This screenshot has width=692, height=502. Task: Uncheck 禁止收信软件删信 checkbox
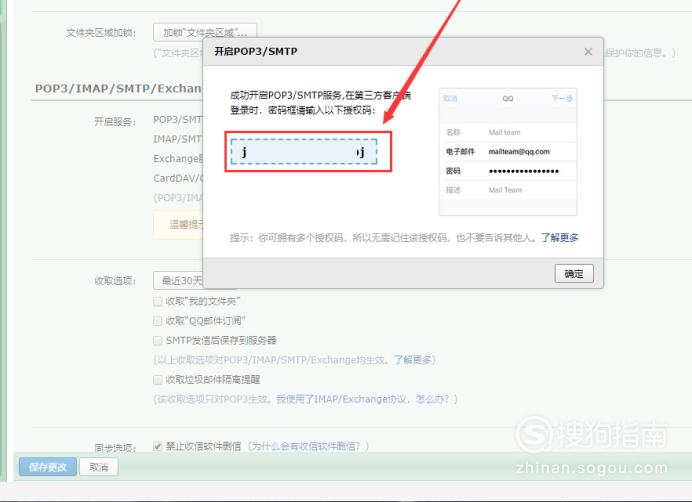(x=158, y=446)
